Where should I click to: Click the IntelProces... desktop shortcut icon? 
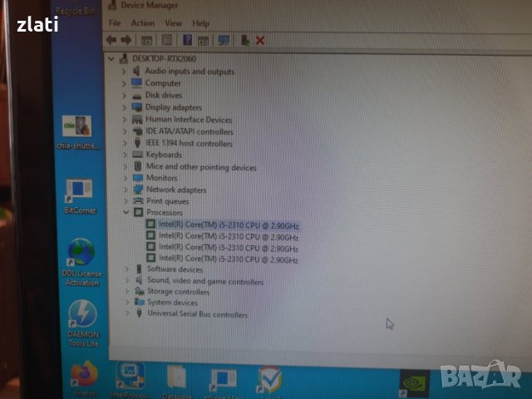coord(130,376)
